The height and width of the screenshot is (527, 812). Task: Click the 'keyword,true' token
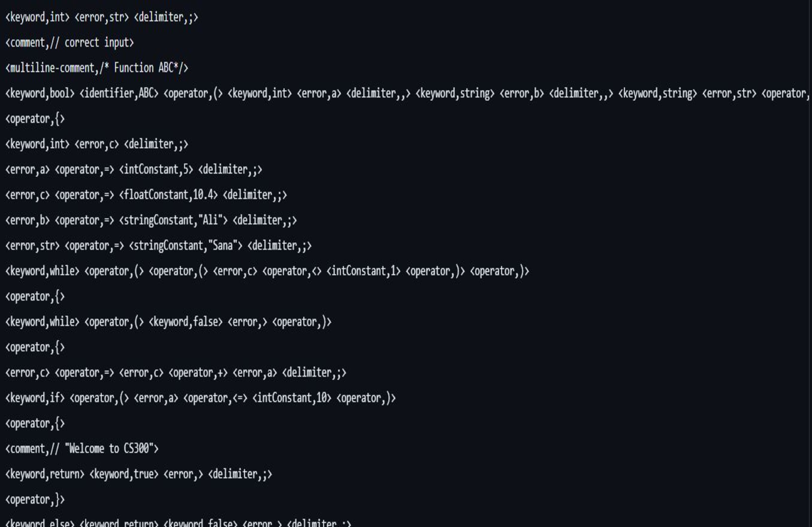point(124,474)
